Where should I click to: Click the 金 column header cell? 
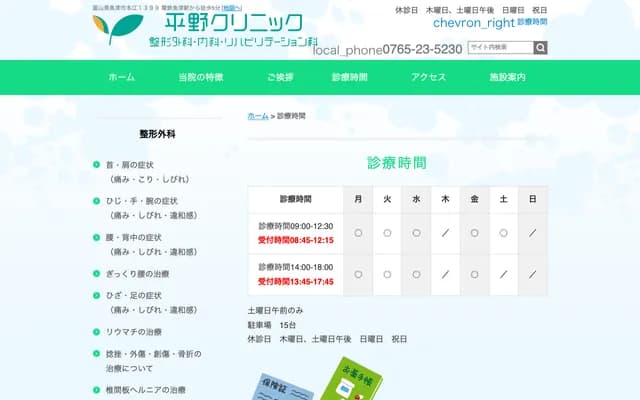(474, 199)
